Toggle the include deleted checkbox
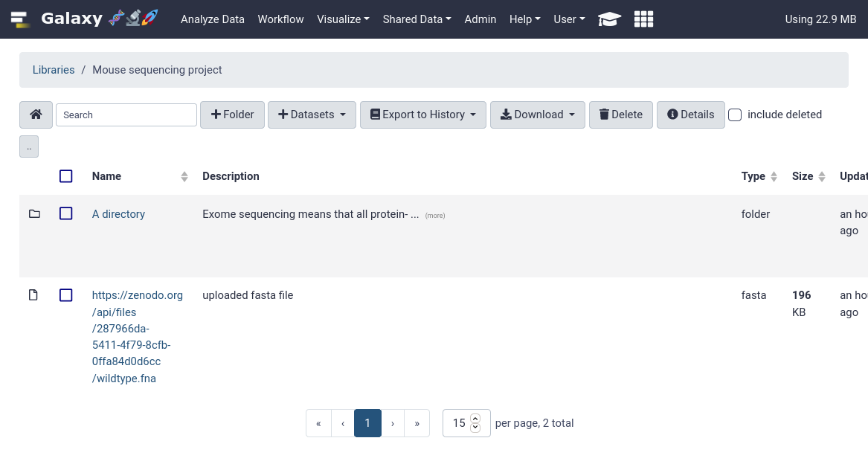The width and height of the screenshot is (868, 467). point(735,115)
